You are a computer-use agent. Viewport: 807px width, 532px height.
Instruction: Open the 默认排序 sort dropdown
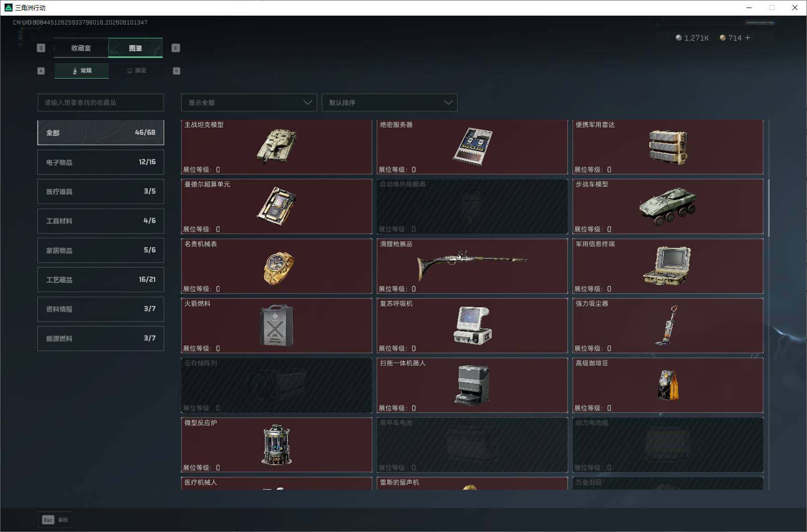pyautogui.click(x=389, y=102)
